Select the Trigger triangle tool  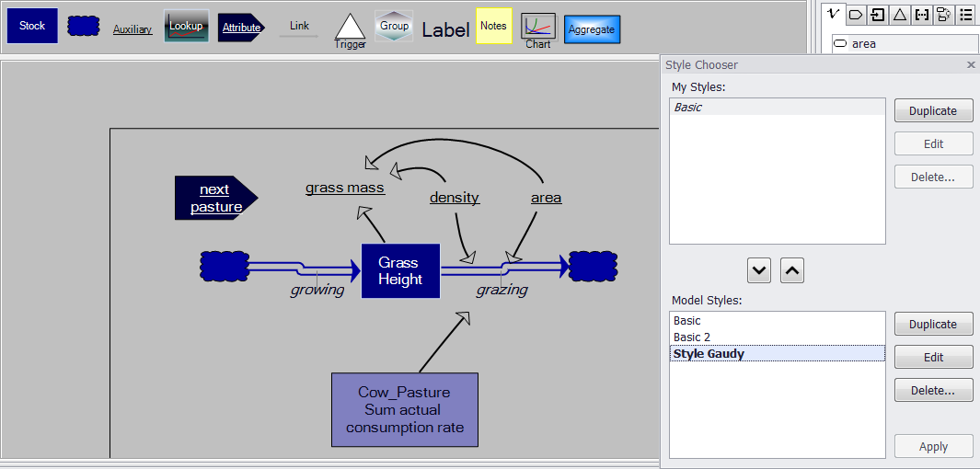[x=350, y=30]
